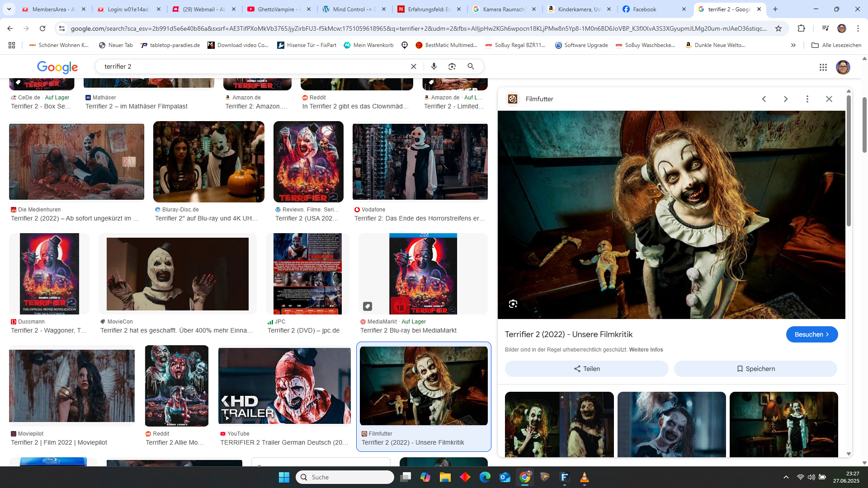Go back to the previous page
The height and width of the screenshot is (488, 868).
(10, 28)
